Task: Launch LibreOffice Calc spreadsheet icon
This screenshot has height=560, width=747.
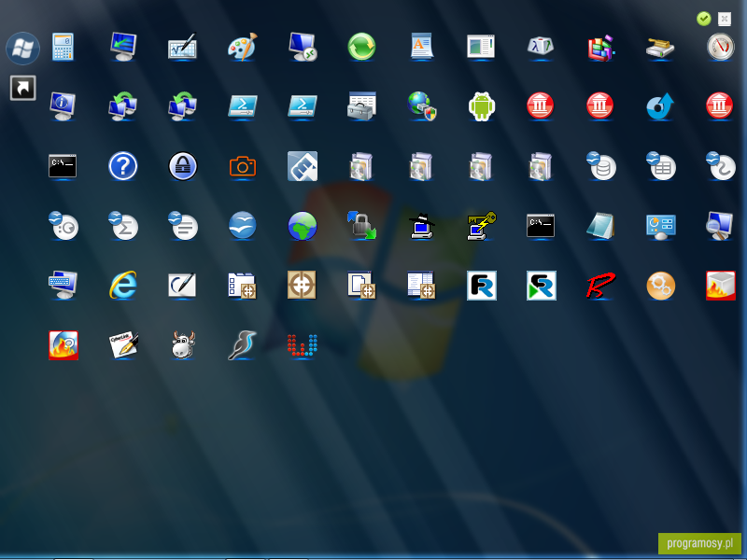Action: pos(660,166)
